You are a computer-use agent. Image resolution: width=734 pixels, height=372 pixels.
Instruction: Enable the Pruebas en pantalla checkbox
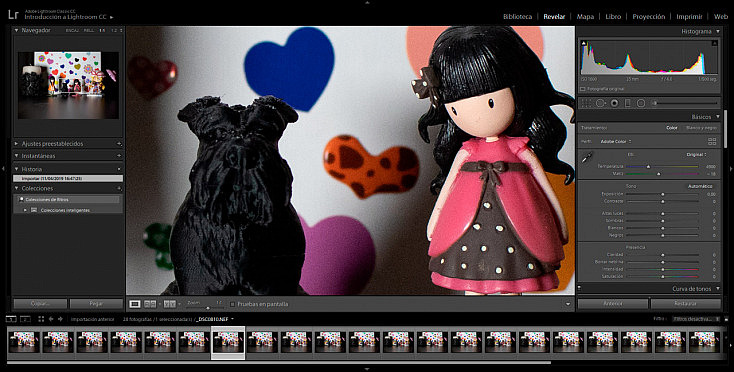coord(233,304)
